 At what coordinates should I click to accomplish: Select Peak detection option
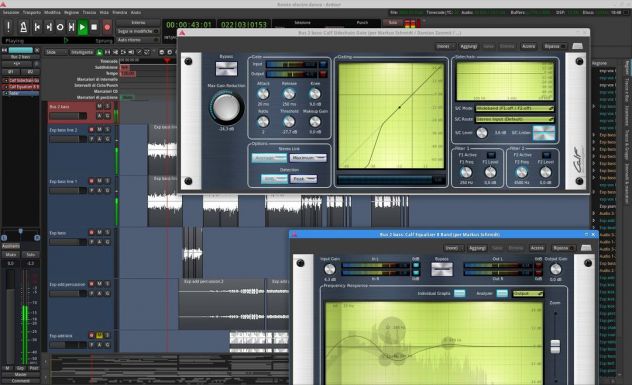(x=303, y=179)
